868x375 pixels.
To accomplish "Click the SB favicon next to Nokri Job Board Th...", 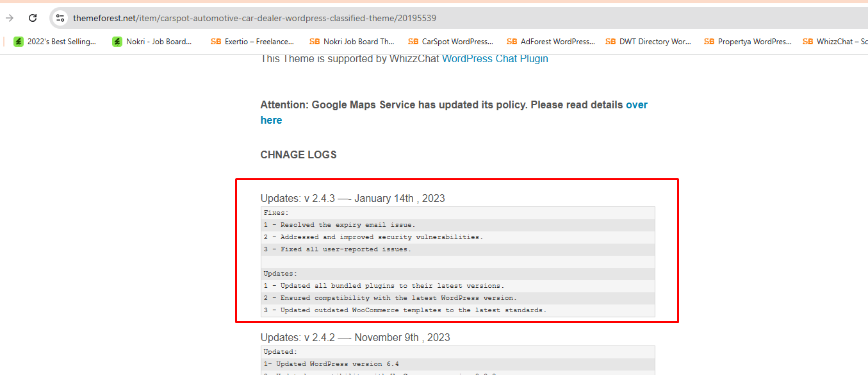I will coord(315,42).
